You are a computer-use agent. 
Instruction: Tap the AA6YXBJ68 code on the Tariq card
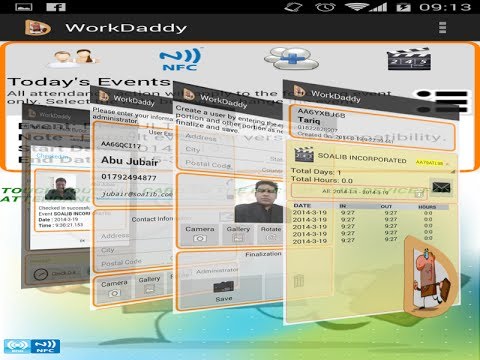click(x=321, y=113)
